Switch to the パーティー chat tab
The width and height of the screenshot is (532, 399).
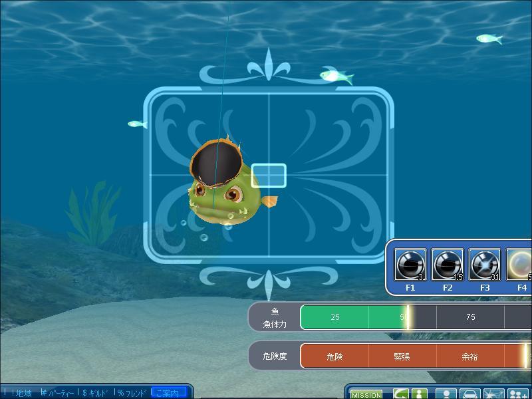[58, 393]
